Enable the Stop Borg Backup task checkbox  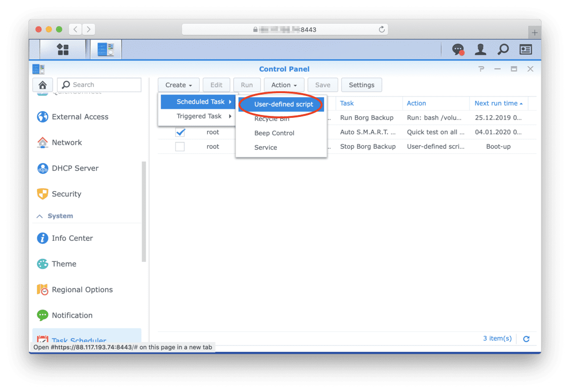(x=180, y=146)
